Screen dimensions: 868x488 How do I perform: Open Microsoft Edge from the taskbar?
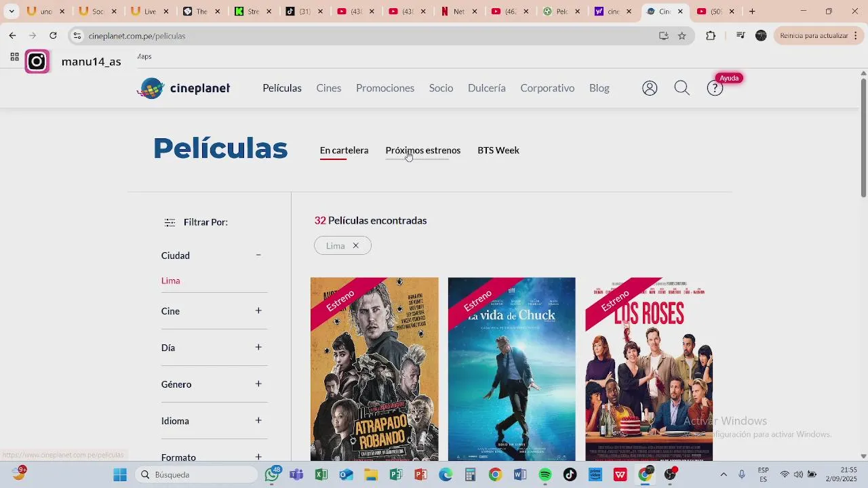click(x=446, y=475)
